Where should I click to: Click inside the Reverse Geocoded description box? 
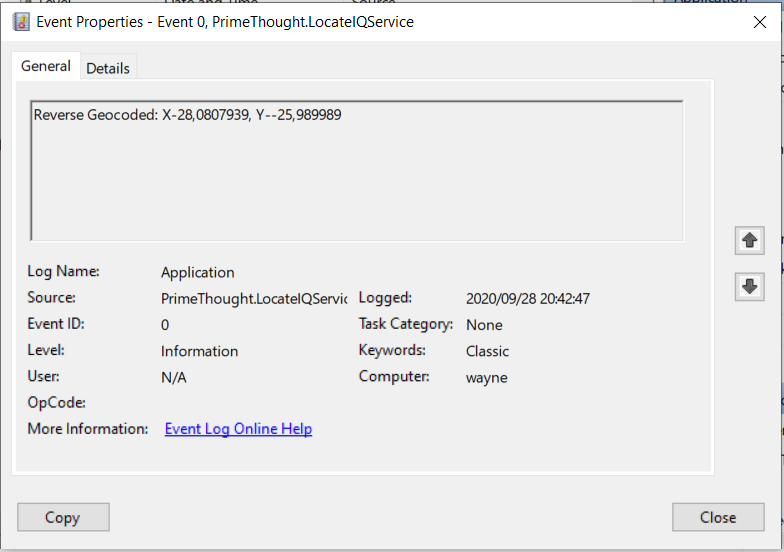click(356, 170)
